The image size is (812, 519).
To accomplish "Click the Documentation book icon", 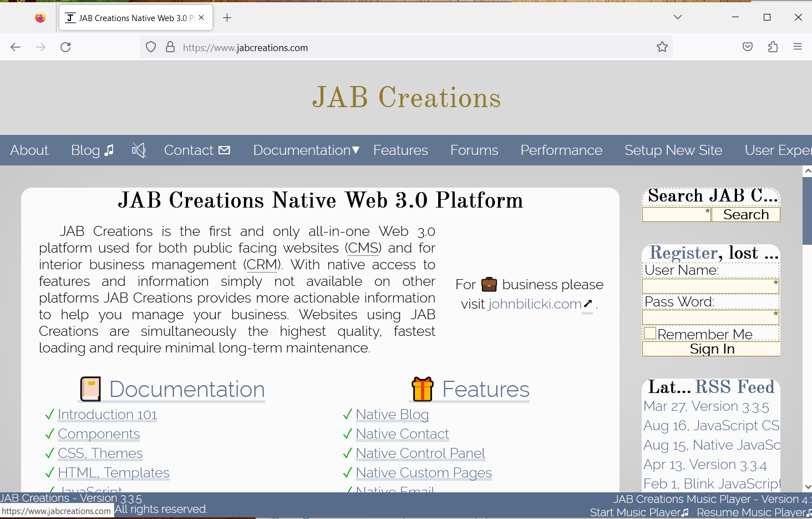I will [x=90, y=389].
